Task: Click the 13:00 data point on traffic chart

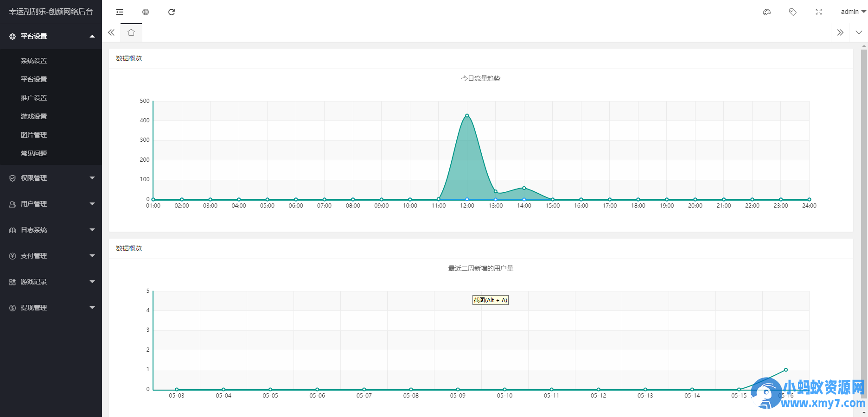Action: pyautogui.click(x=496, y=191)
